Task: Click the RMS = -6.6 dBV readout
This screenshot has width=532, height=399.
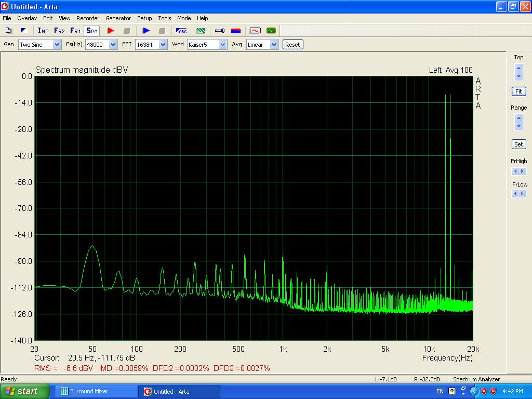Action: [63, 368]
